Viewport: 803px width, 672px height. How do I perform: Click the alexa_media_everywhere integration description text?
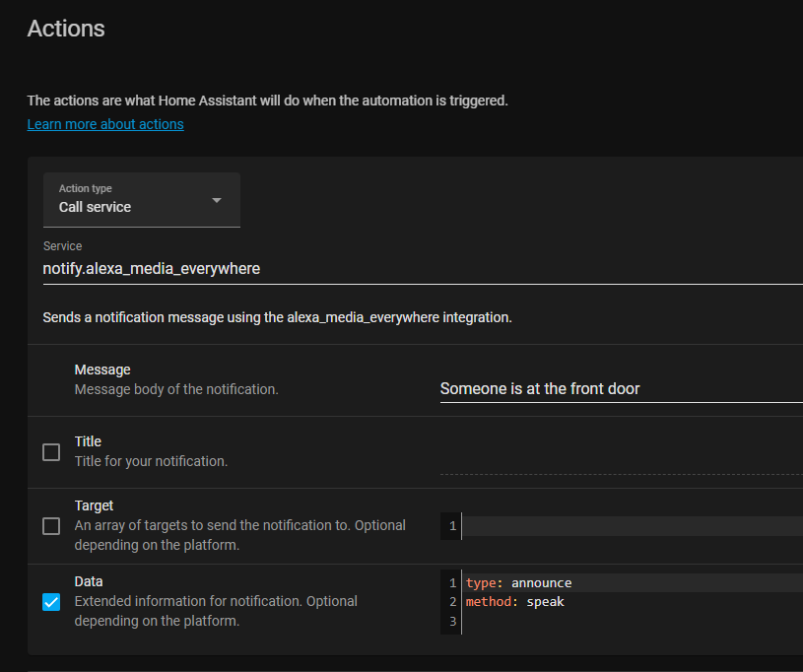277,318
